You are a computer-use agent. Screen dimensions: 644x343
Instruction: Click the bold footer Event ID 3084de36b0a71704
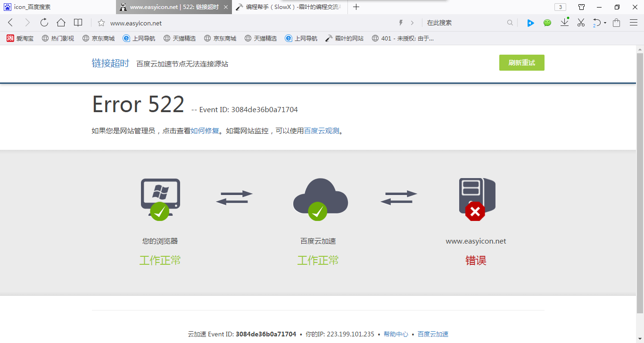pos(266,334)
